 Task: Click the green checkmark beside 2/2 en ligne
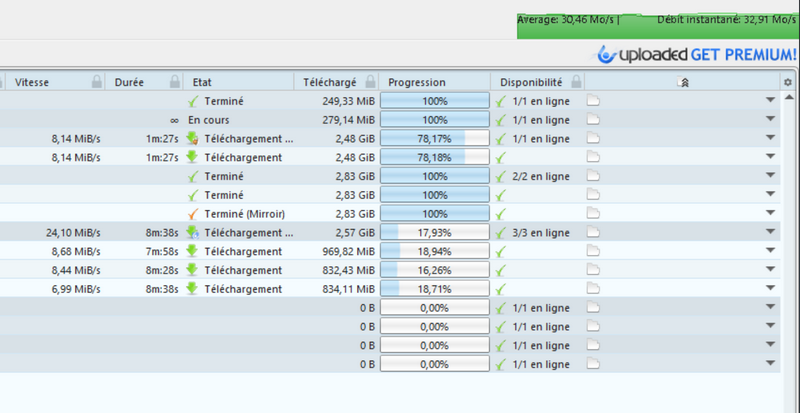click(x=501, y=177)
